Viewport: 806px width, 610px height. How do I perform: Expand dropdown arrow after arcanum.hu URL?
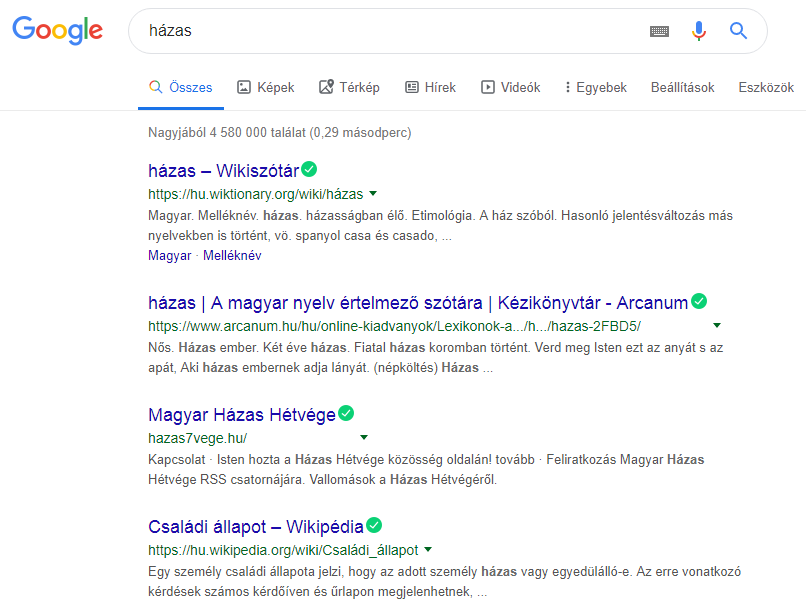pos(717,325)
